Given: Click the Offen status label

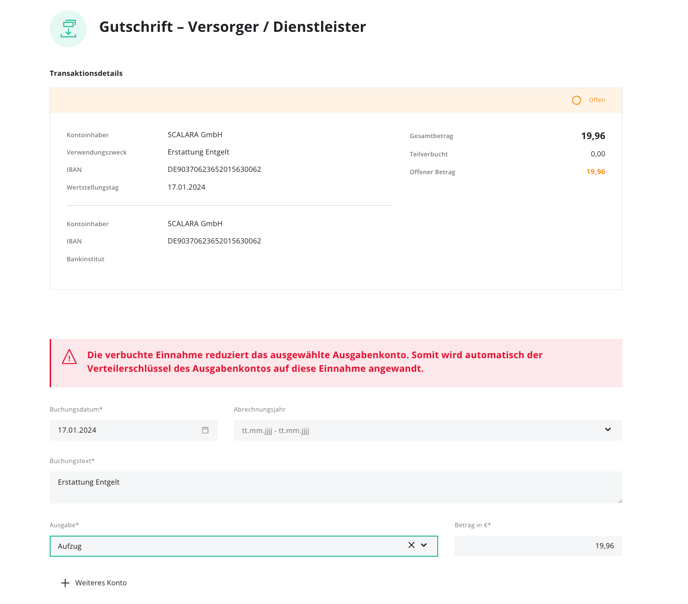Looking at the screenshot, I should pyautogui.click(x=597, y=100).
